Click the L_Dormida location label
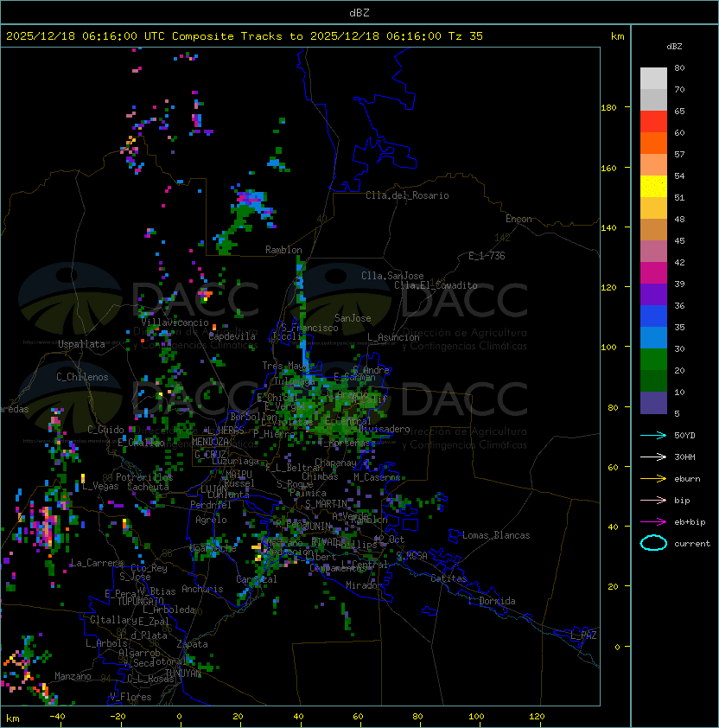This screenshot has width=719, height=728. (492, 601)
